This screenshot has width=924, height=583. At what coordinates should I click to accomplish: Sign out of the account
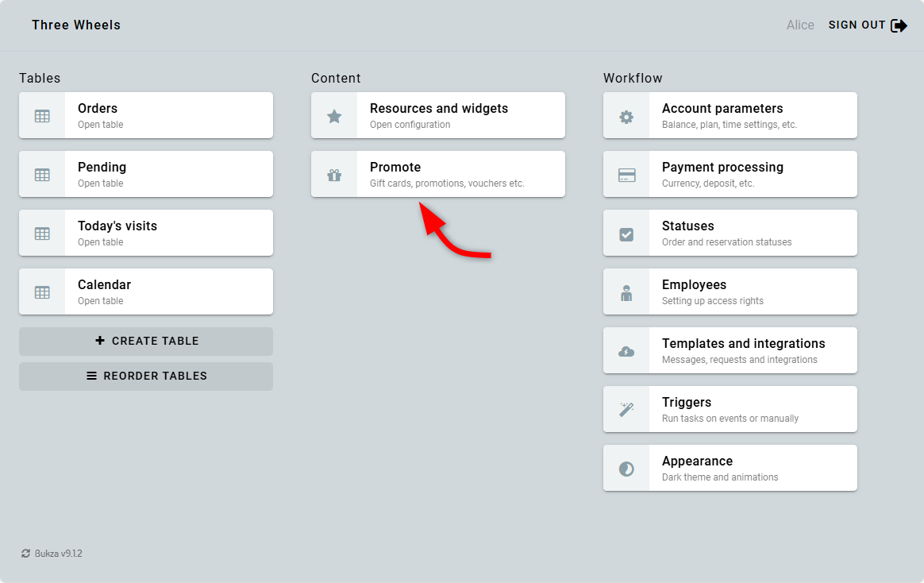tap(867, 25)
